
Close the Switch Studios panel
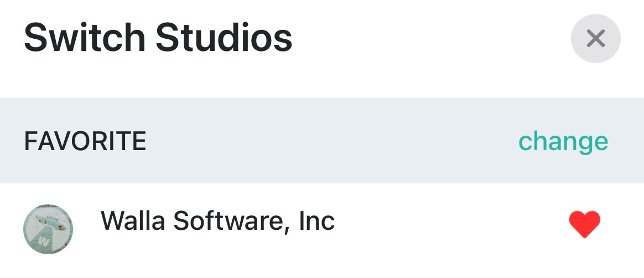click(x=595, y=38)
